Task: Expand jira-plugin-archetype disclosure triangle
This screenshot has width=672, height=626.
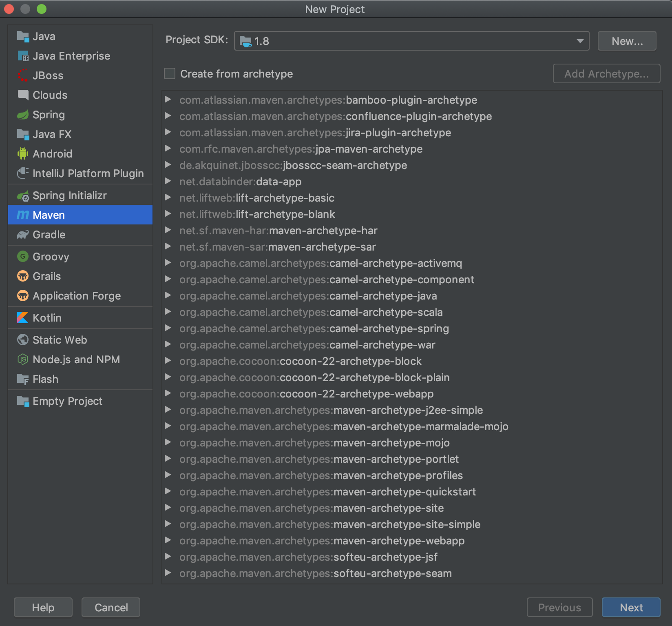Action: [x=168, y=132]
